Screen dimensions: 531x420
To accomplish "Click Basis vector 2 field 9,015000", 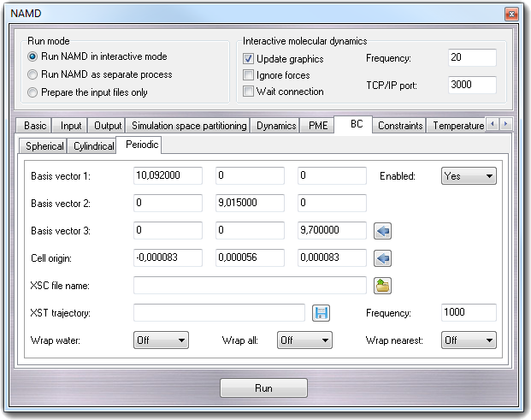I will (x=250, y=204).
